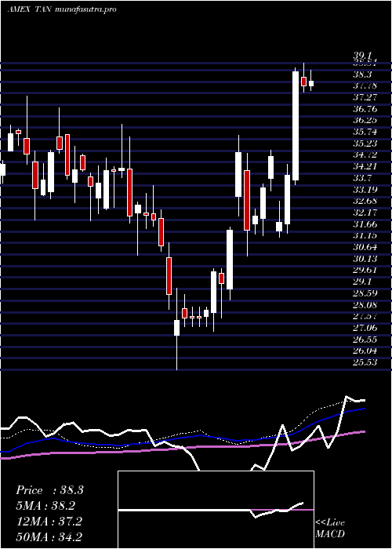The height and width of the screenshot is (549, 392).
Task: Select the 25.53 lowest axis label
Action: pos(365,362)
